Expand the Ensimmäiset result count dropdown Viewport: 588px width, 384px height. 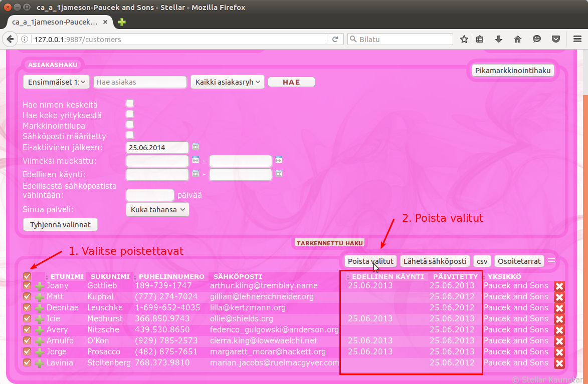click(x=56, y=82)
